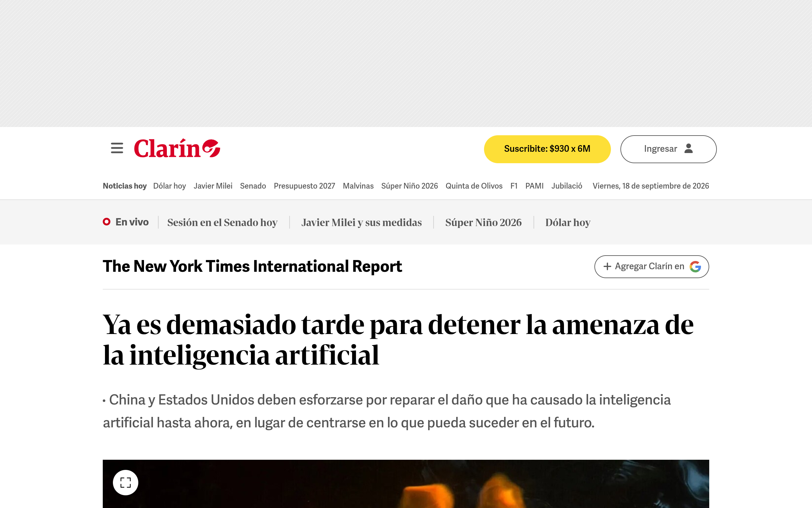Click the Google logo in Agregar button
The width and height of the screenshot is (812, 508).
(695, 267)
